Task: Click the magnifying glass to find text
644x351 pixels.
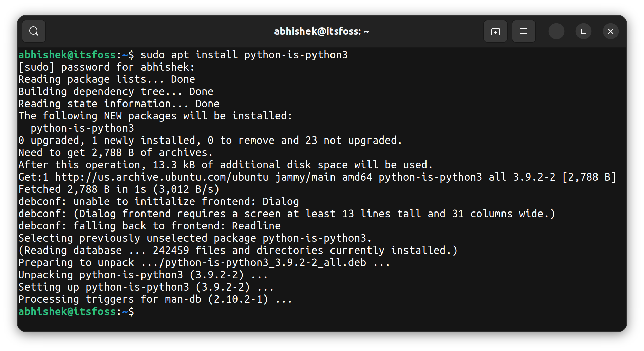Action: click(x=33, y=31)
